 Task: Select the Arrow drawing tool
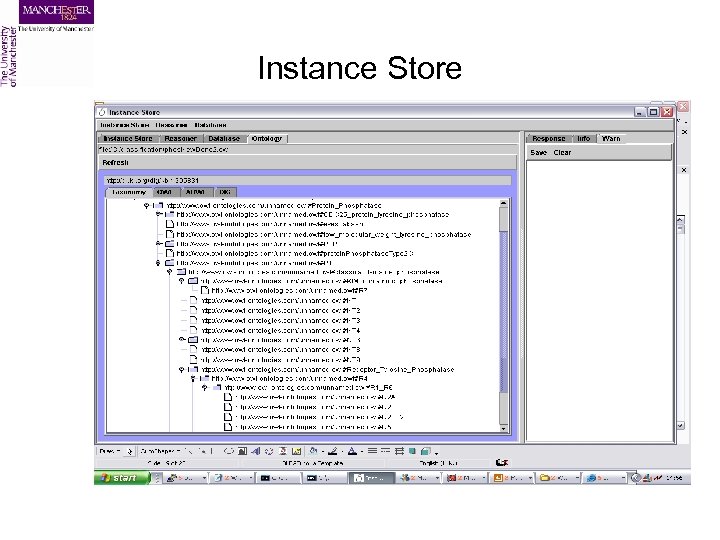(202, 451)
